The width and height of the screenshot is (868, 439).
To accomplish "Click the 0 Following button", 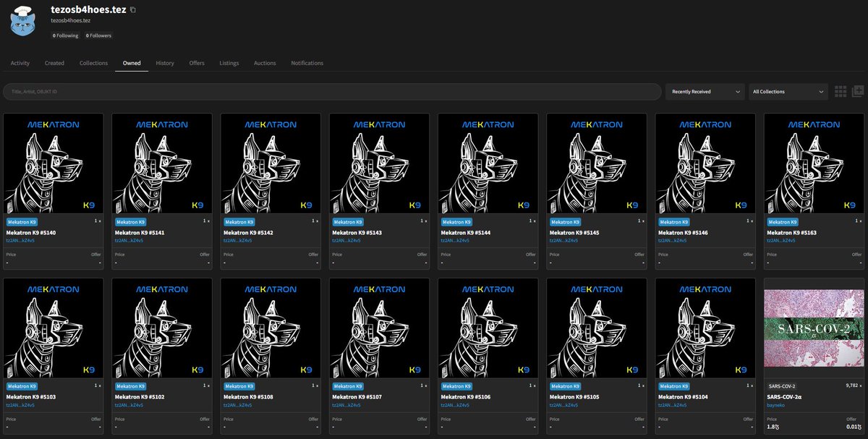I will click(66, 35).
